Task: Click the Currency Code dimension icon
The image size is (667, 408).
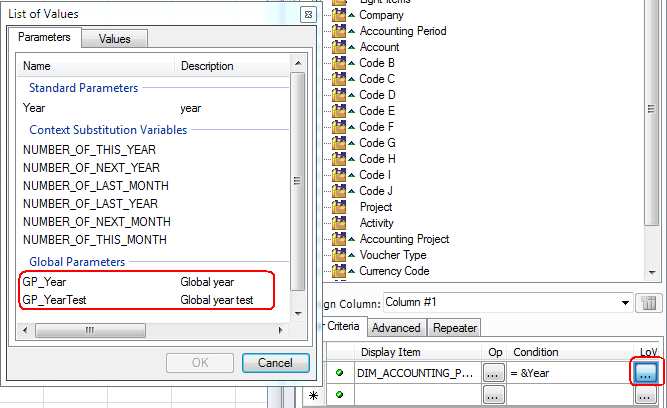Action: (339, 271)
